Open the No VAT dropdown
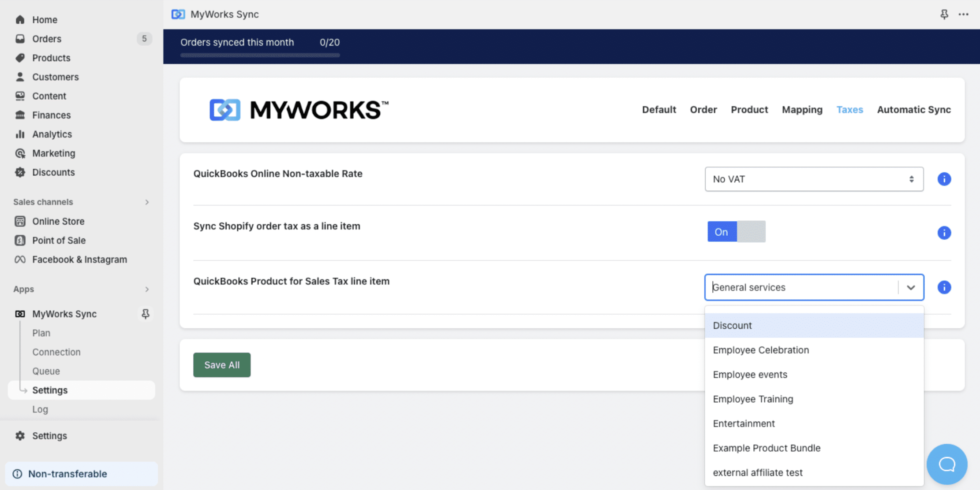Screen dimensions: 980x490 click(x=814, y=179)
